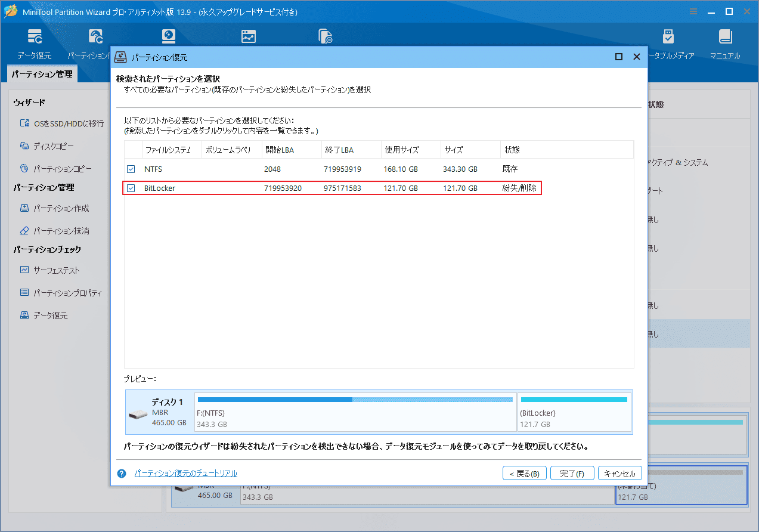
Task: Select the パーティション管理 tab
Action: coord(42,74)
